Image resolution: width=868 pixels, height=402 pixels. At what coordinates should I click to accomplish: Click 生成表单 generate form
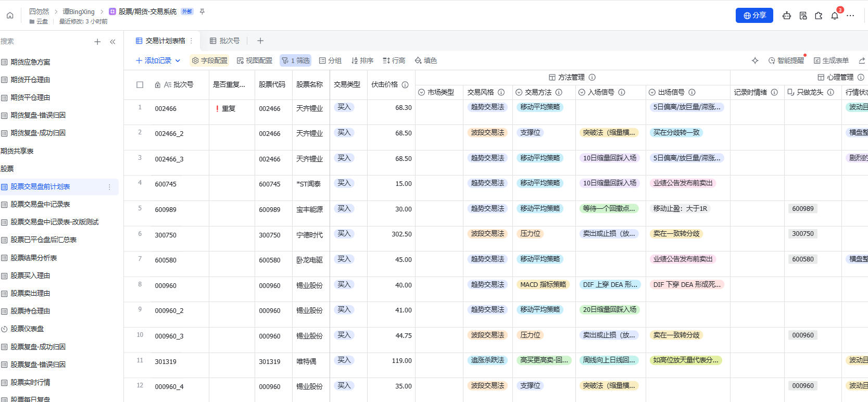click(x=831, y=60)
